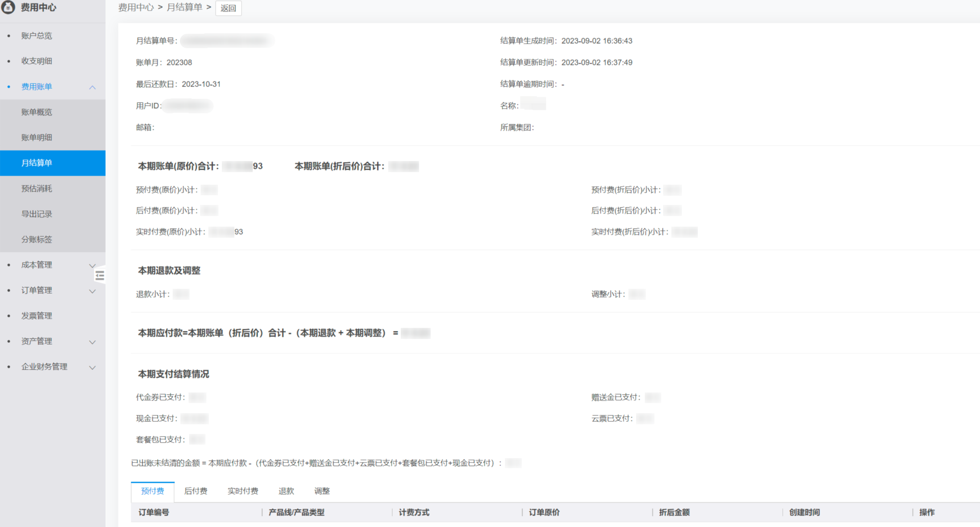Select 账单概览 submenu item
The width and height of the screenshot is (980, 527).
tap(37, 112)
